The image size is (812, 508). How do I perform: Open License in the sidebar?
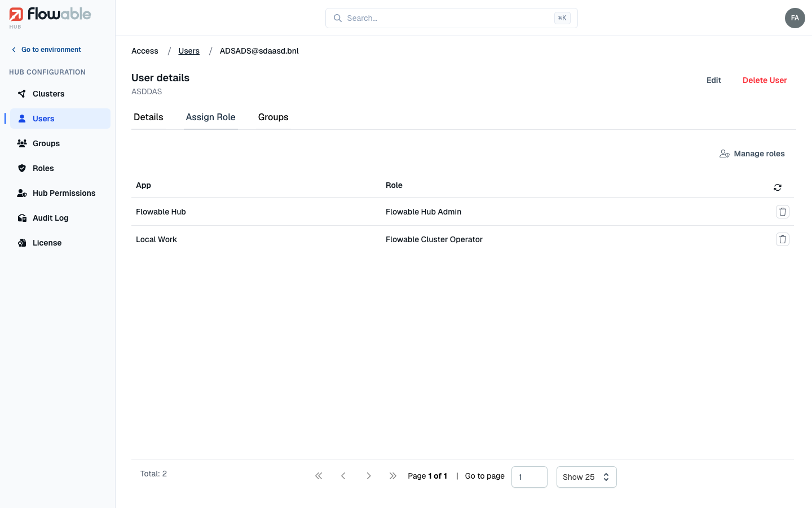[x=60, y=243]
